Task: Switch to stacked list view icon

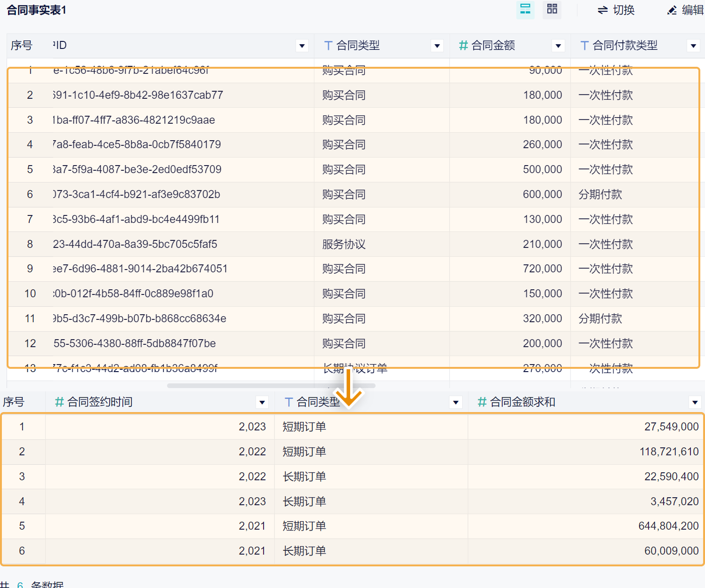Action: coord(525,9)
